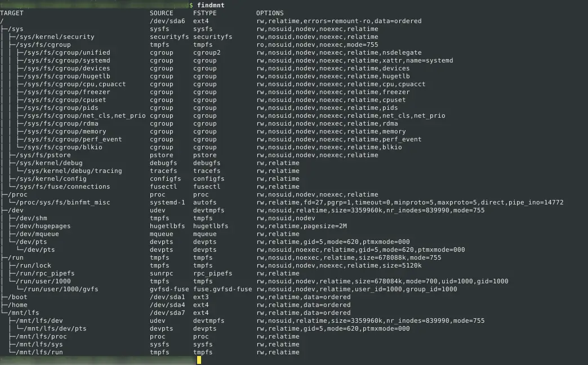Click the /sys/fs/cgroup/devices target
The width and height of the screenshot is (588, 365).
(67, 68)
